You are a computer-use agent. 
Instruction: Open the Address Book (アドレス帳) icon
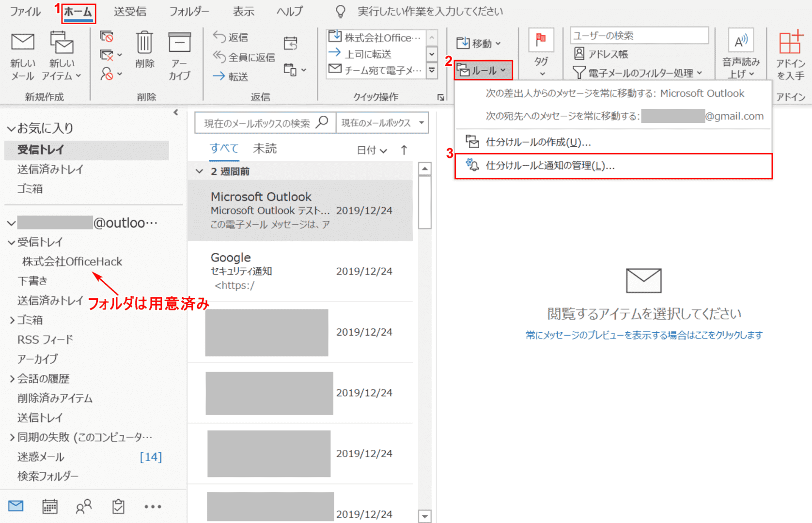point(579,54)
